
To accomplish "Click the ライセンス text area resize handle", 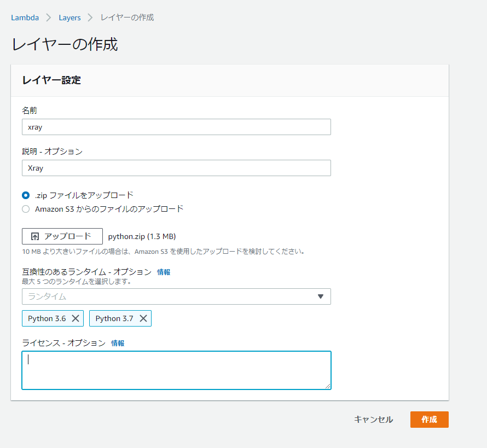I will tap(328, 386).
